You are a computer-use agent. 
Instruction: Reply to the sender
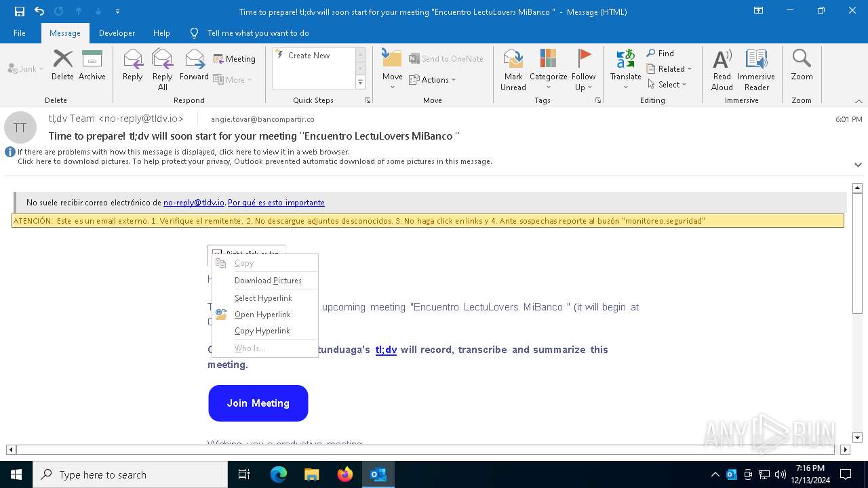coord(133,65)
